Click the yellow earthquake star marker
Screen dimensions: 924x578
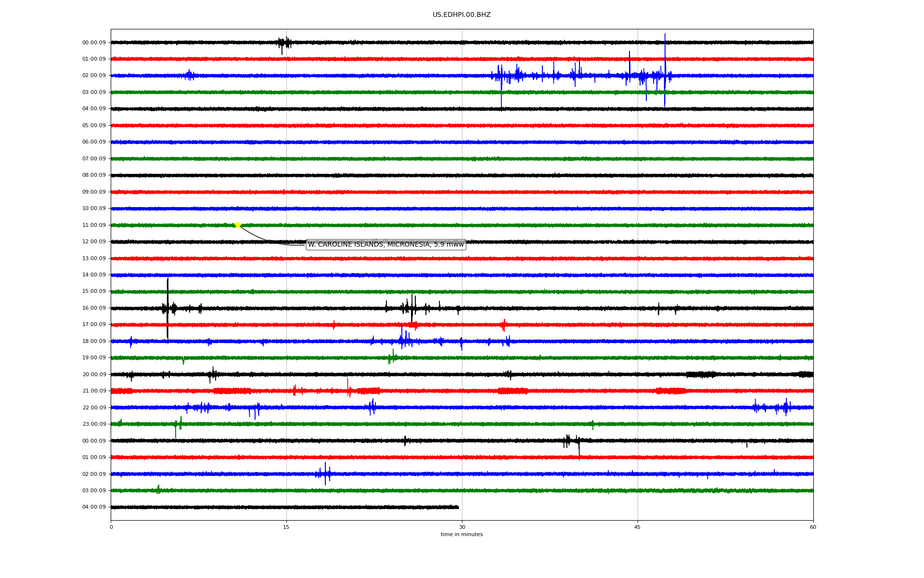(238, 225)
